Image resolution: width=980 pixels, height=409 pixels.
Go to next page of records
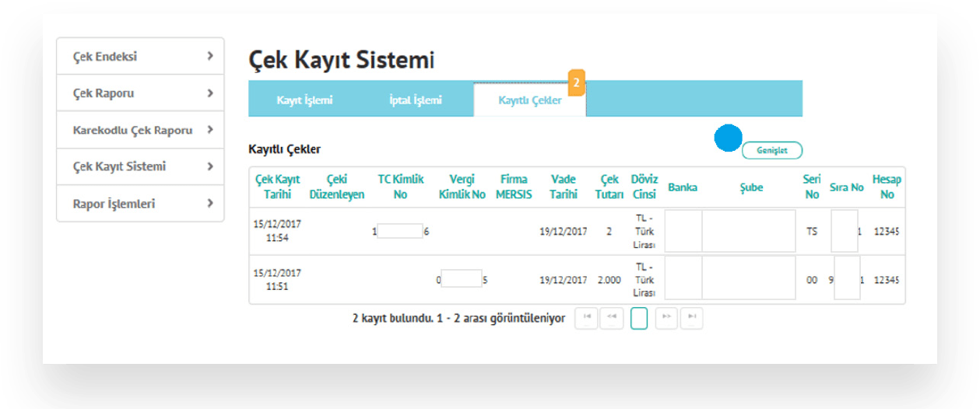click(666, 318)
